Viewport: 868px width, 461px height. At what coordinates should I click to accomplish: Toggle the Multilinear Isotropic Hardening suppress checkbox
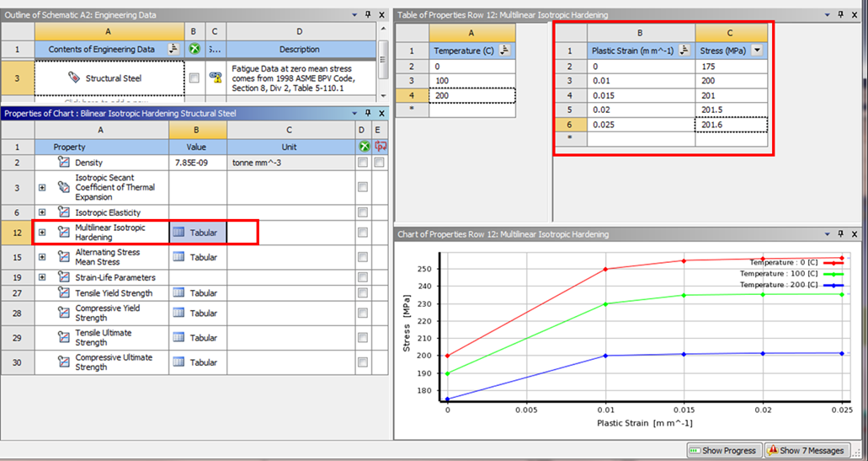click(362, 233)
